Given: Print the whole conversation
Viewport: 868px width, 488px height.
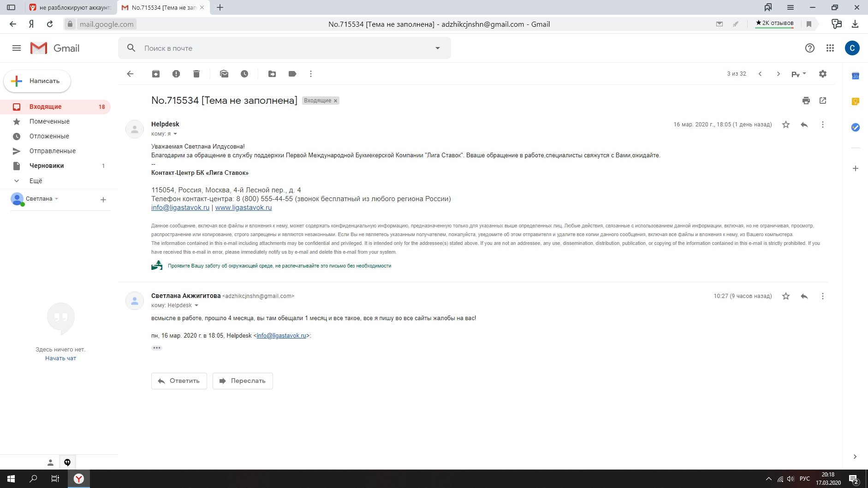Looking at the screenshot, I should coord(806,101).
